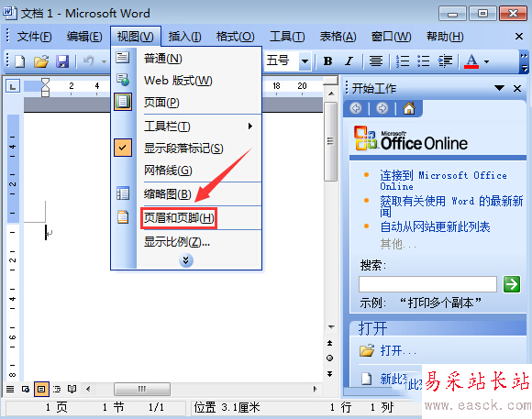Click the New blank document icon
Screen dimensions: 532x419
click(20, 61)
